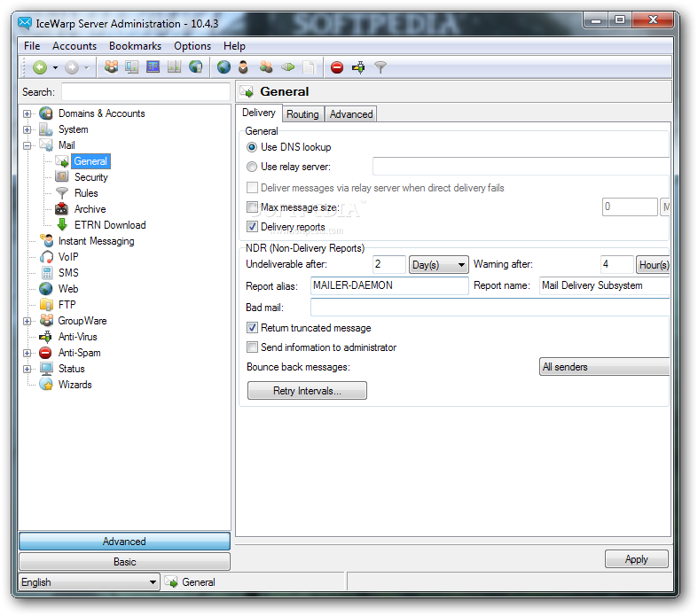698x616 pixels.
Task: Click the grey Forward arrow toolbar button
Action: point(72,67)
